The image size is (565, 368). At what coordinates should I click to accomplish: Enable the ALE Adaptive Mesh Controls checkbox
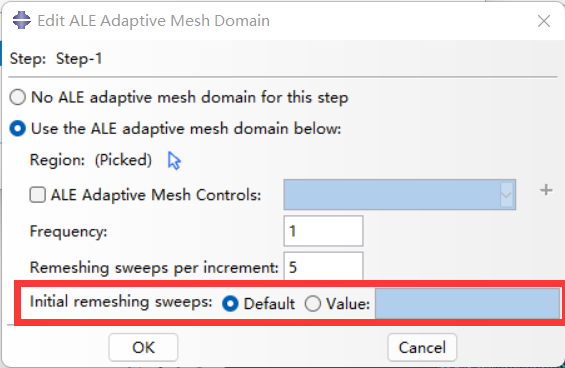coord(37,195)
